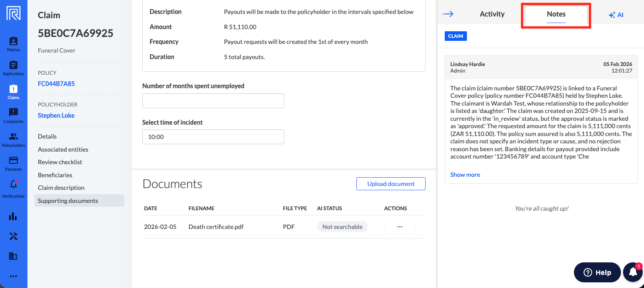Go to Supporting documents section
The image size is (644, 288).
tap(79, 201)
